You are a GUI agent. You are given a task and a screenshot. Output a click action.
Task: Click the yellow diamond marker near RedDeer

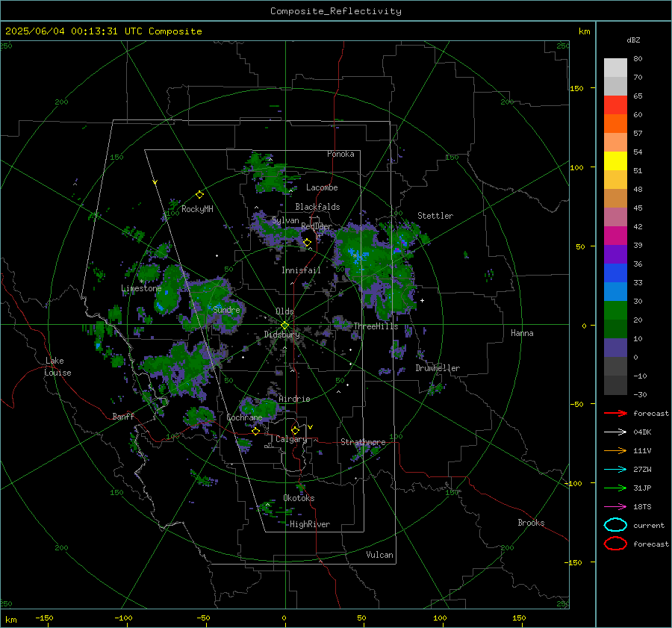point(307,243)
